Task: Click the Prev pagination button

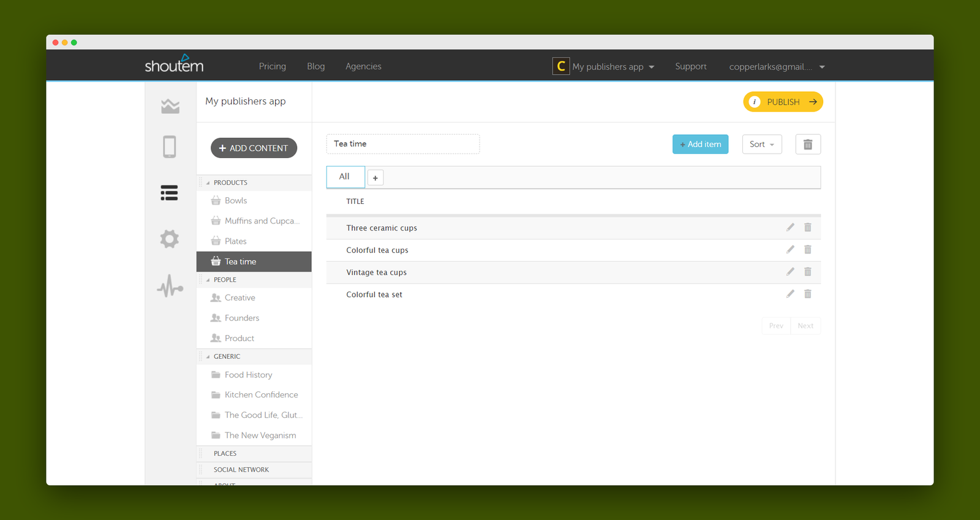Action: (x=776, y=326)
